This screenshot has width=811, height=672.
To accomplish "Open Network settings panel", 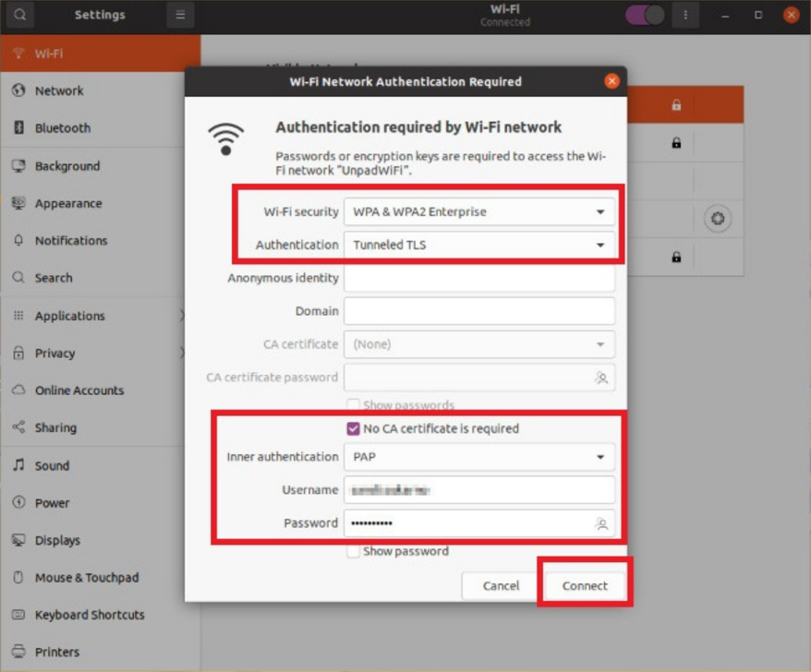I will coord(101,90).
